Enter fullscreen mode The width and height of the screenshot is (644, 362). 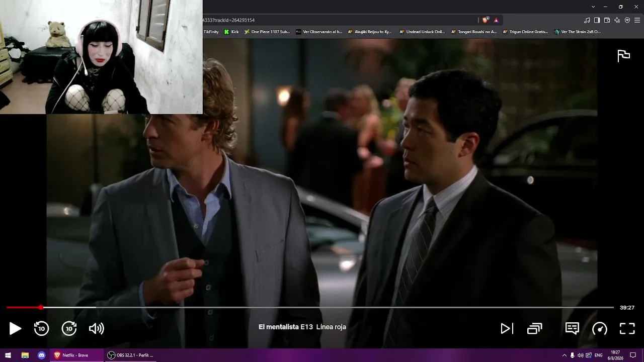click(627, 329)
